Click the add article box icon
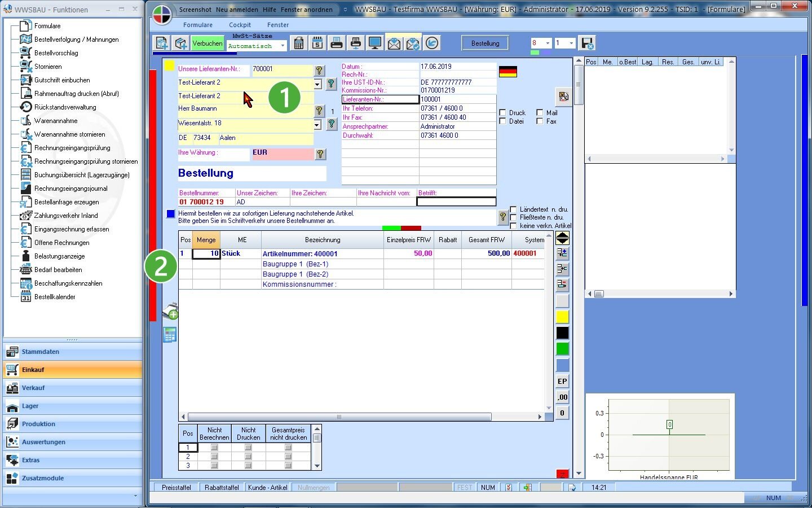 [x=181, y=43]
